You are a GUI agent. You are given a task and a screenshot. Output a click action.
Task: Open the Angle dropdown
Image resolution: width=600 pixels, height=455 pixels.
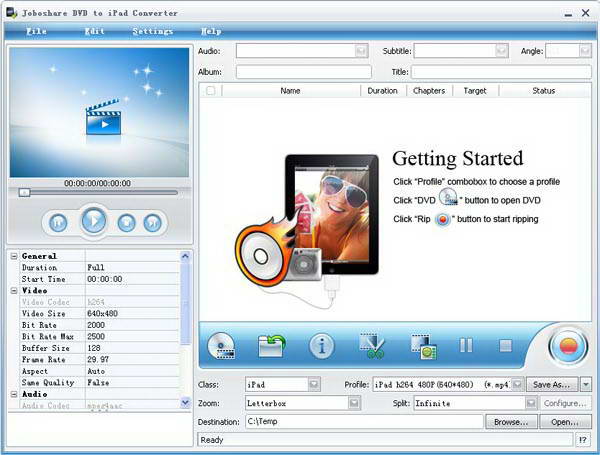[x=585, y=51]
